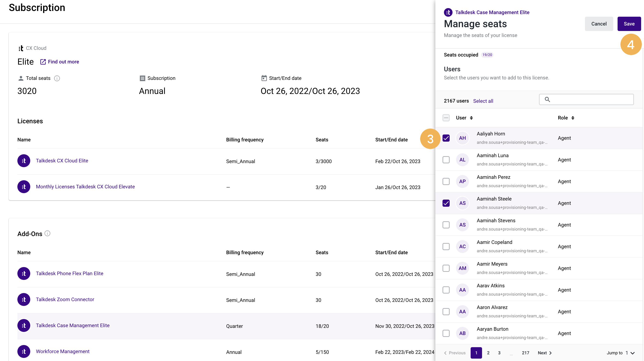Click the 5/150 Workforce Management seats value
The height and width of the screenshot is (361, 644).
pyautogui.click(x=322, y=352)
